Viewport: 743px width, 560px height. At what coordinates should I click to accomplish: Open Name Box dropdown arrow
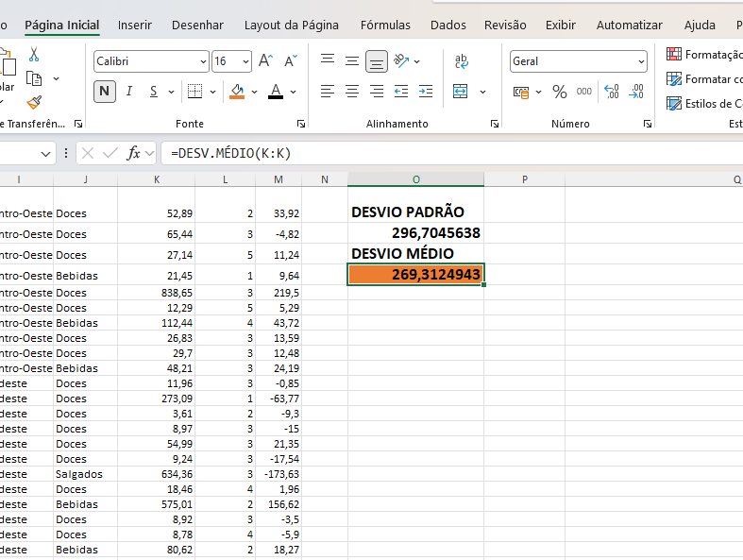point(45,154)
